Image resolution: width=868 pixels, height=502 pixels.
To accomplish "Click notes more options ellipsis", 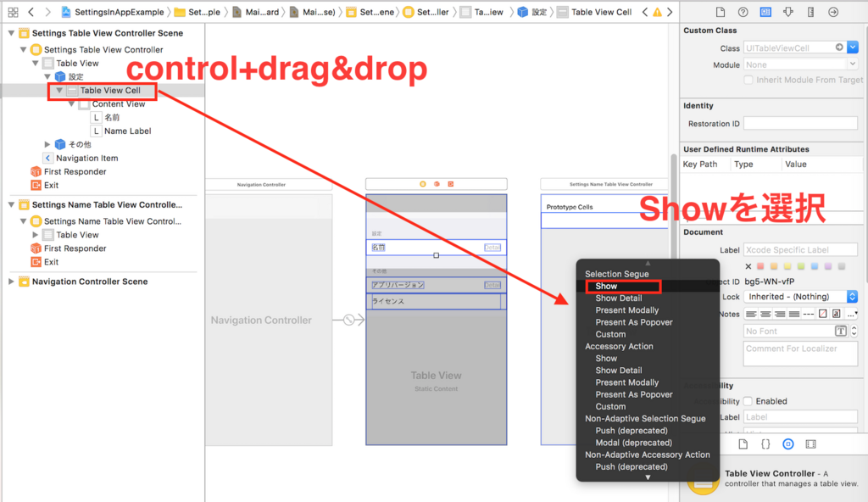I will point(853,314).
